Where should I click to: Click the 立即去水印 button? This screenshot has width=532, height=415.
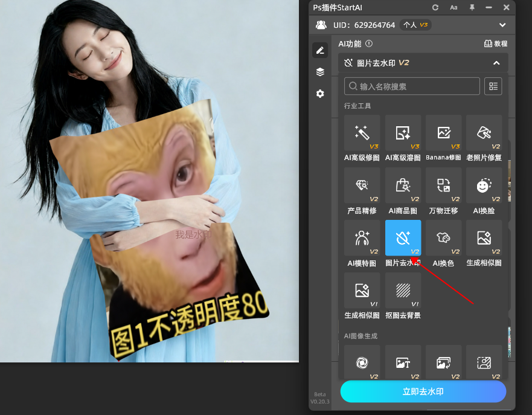point(423,391)
